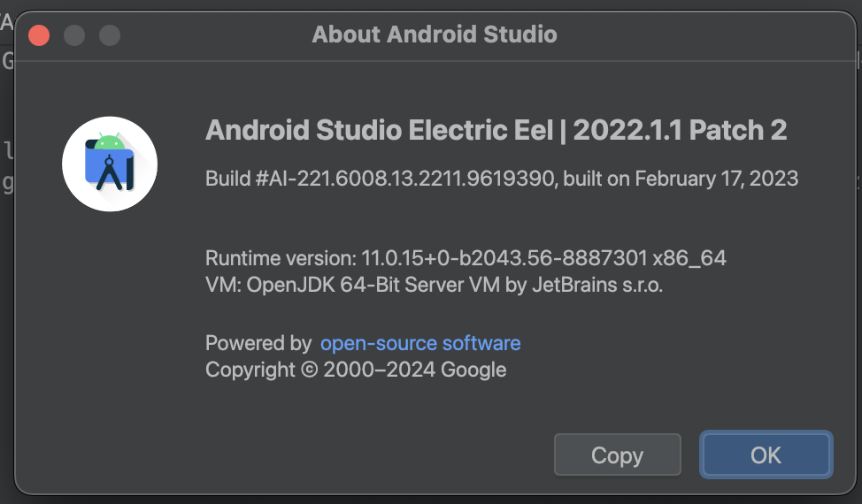
Task: Click the compass symbol inside the logo
Action: click(x=110, y=172)
